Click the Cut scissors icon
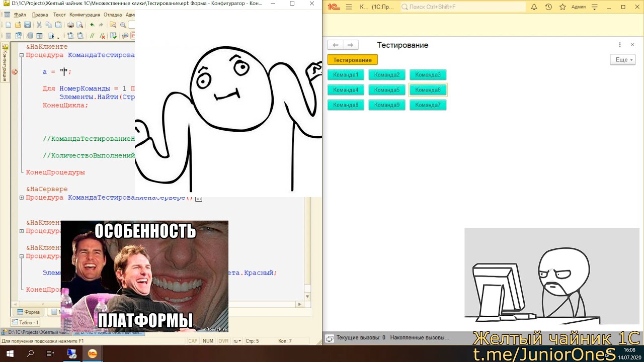This screenshot has height=362, width=644. (39, 25)
